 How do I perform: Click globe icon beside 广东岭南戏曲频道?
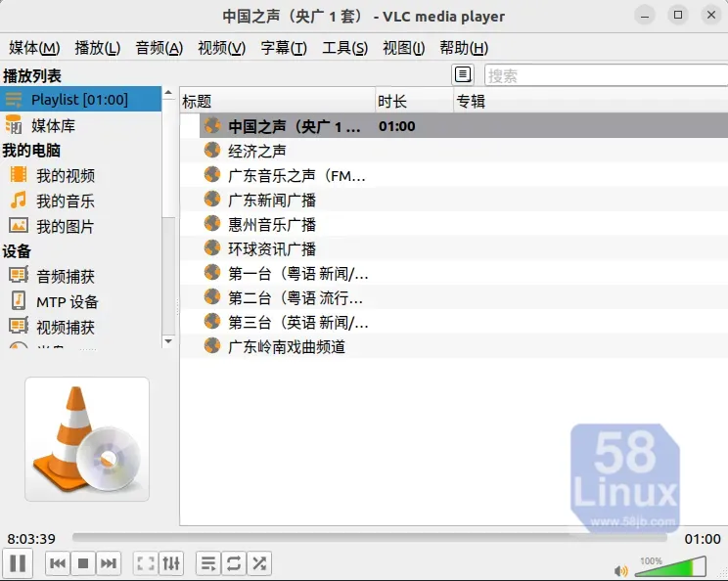(x=212, y=345)
